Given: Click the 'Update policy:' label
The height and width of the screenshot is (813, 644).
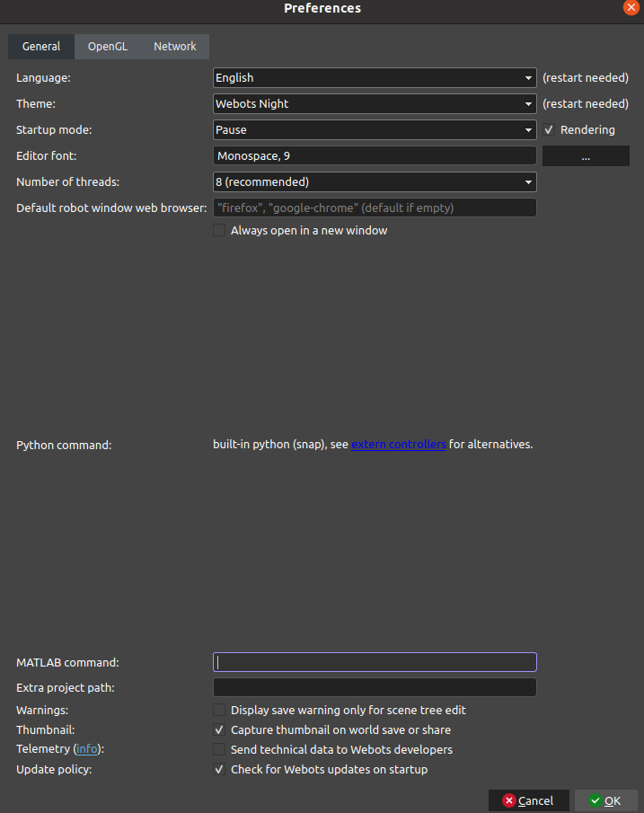Looking at the screenshot, I should (x=54, y=769).
